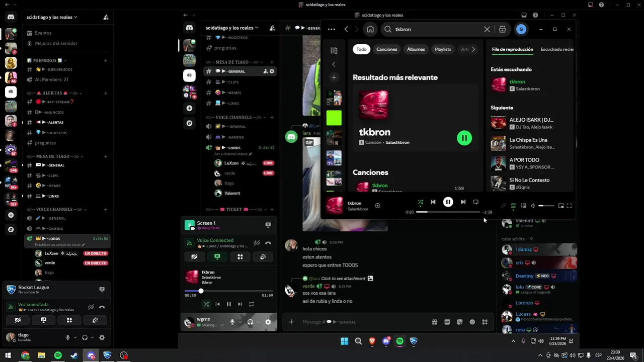Open share-screen button under Voz conectada
The height and width of the screenshot is (362, 644).
click(x=43, y=320)
